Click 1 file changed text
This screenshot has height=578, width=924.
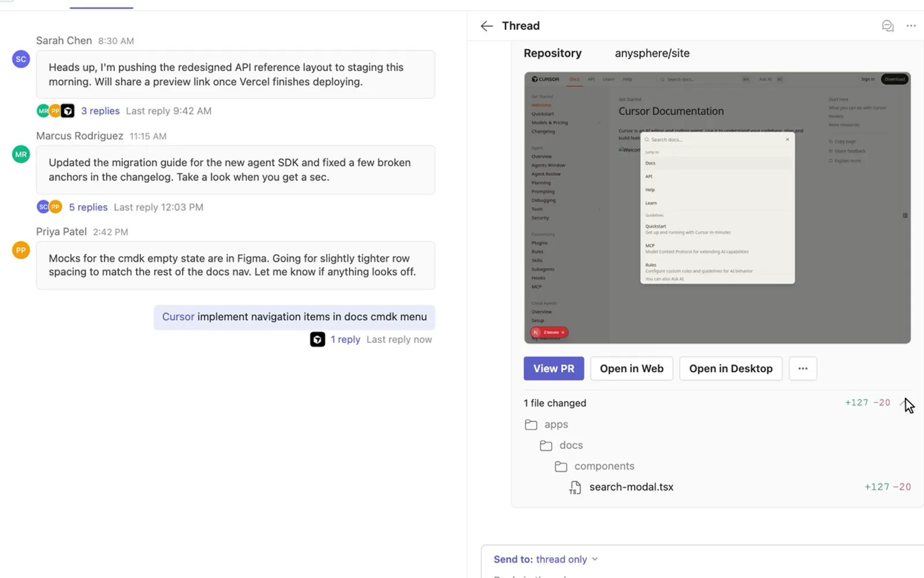click(x=555, y=403)
